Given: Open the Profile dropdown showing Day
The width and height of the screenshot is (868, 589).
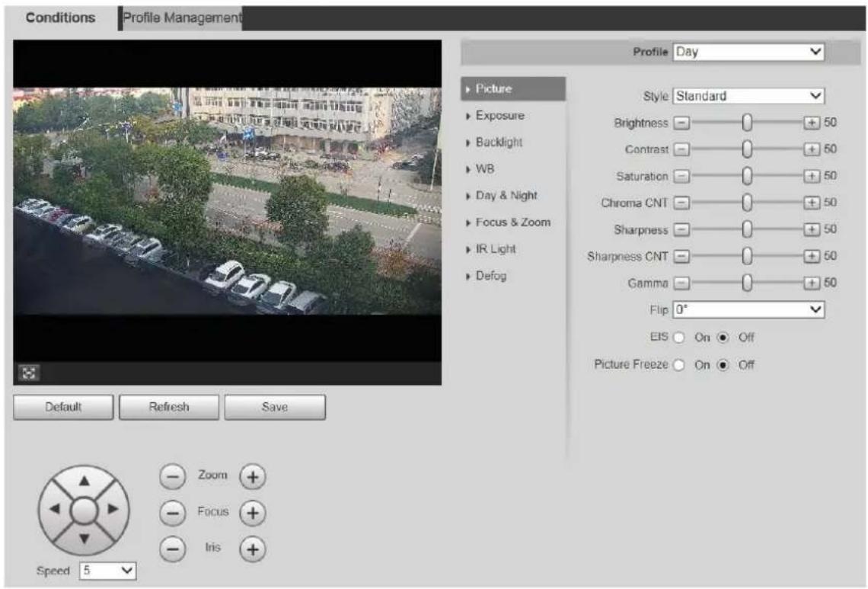Looking at the screenshot, I should (x=748, y=52).
